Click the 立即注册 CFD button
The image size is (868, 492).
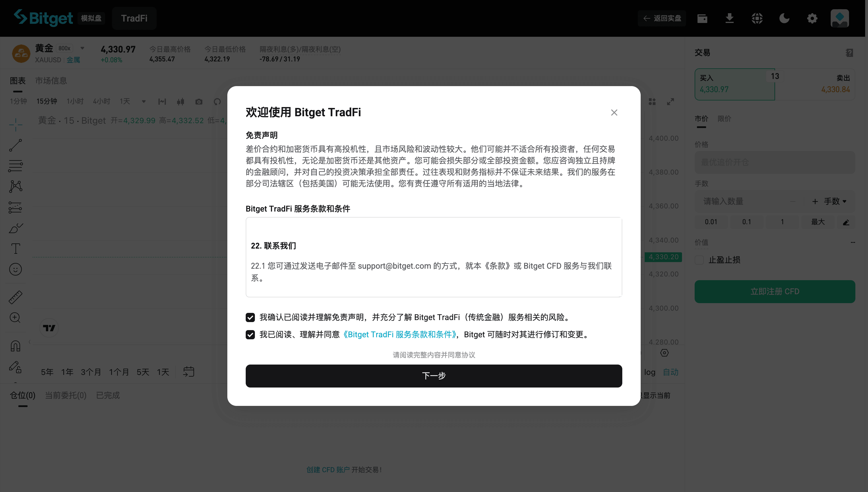tap(774, 291)
